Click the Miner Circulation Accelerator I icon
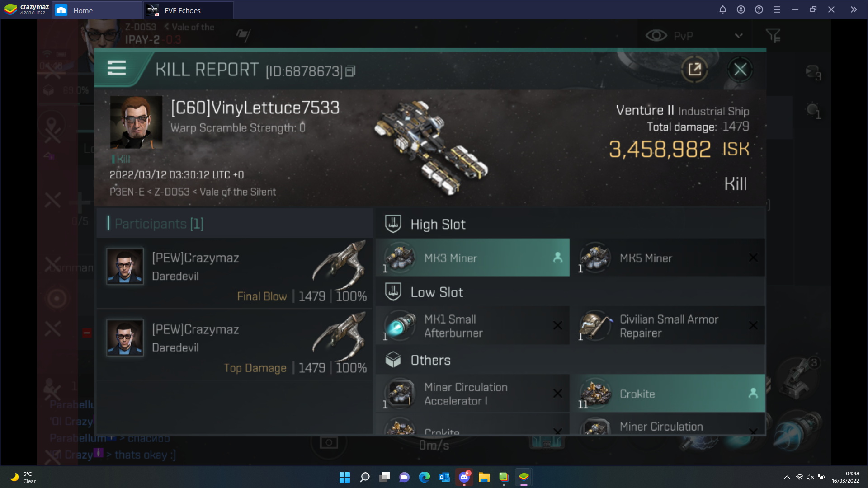Image resolution: width=868 pixels, height=488 pixels. [400, 393]
